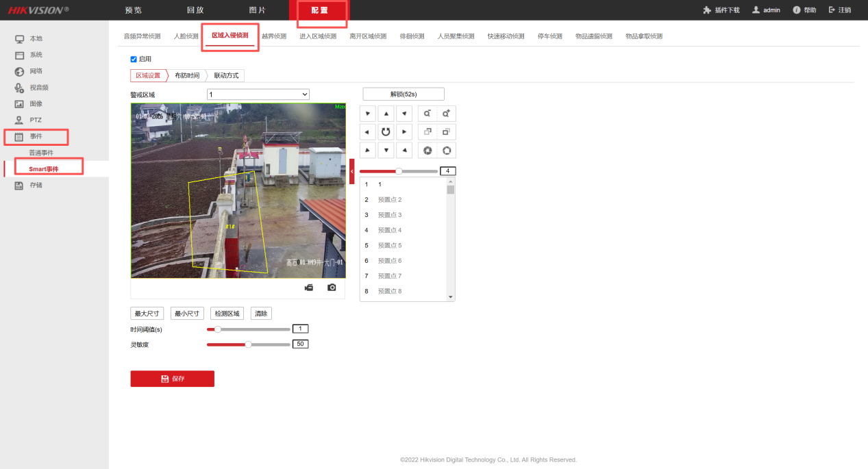Open the 警戒区域 dropdown
Screen dimensions: 868x469
click(258, 94)
